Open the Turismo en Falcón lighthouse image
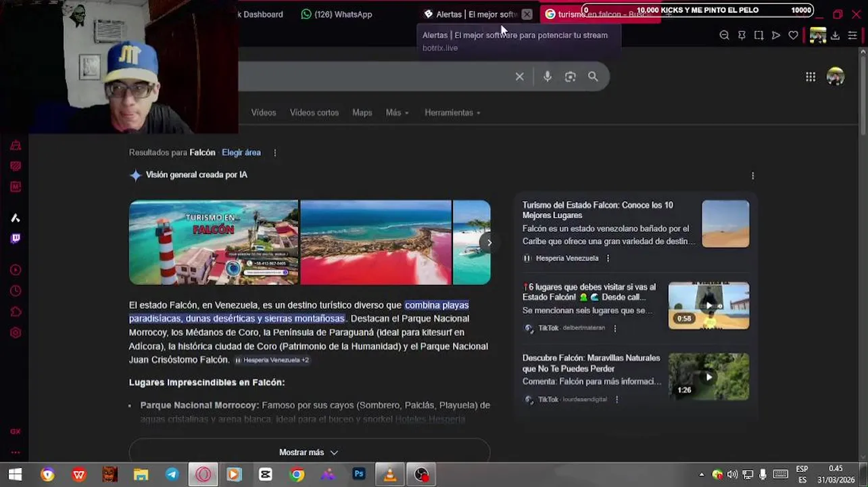 [214, 242]
